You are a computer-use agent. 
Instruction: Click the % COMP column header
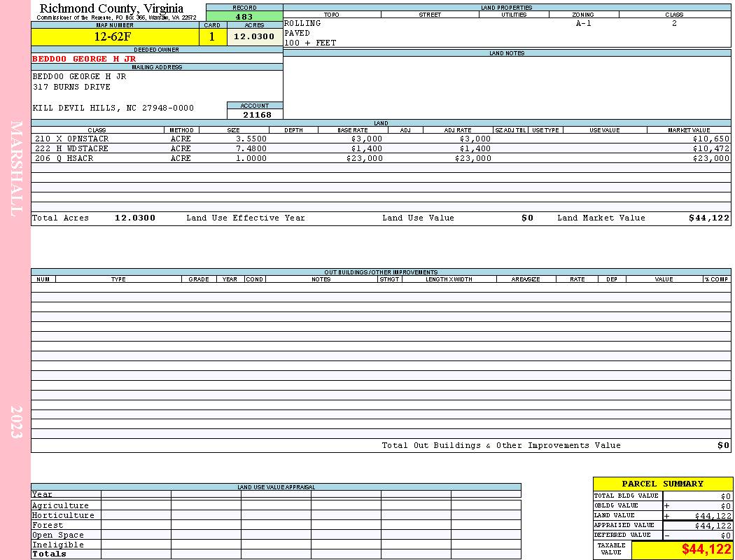coord(717,279)
